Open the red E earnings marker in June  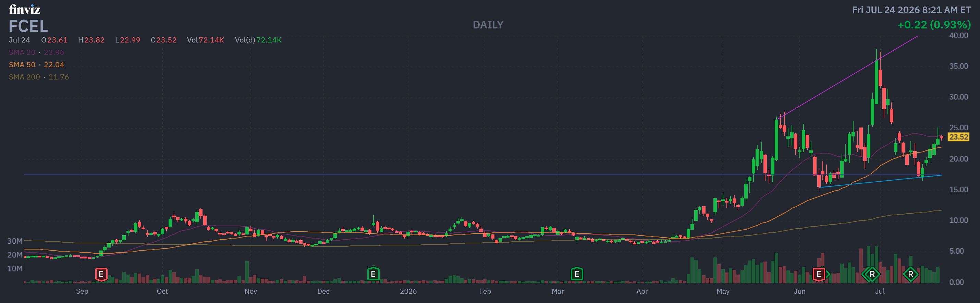819,274
